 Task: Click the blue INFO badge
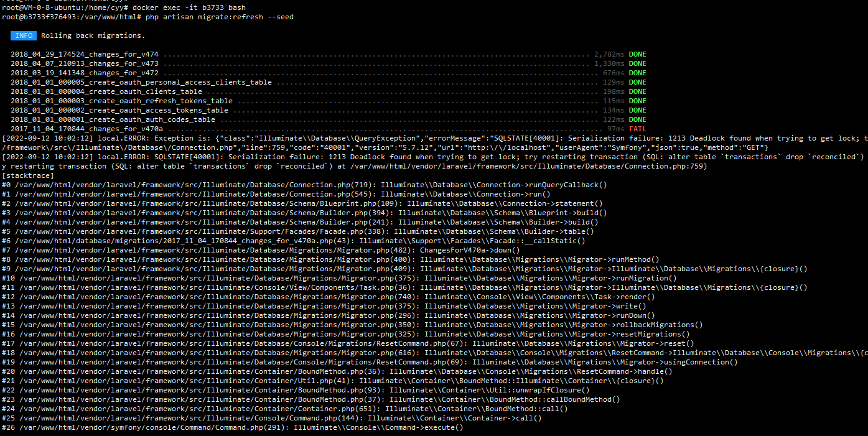click(23, 35)
